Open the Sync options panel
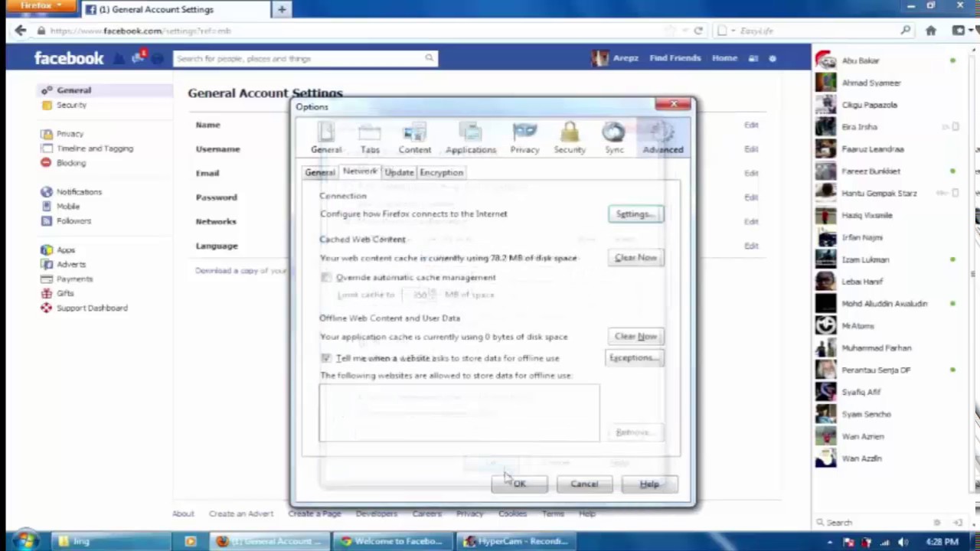 click(x=614, y=139)
